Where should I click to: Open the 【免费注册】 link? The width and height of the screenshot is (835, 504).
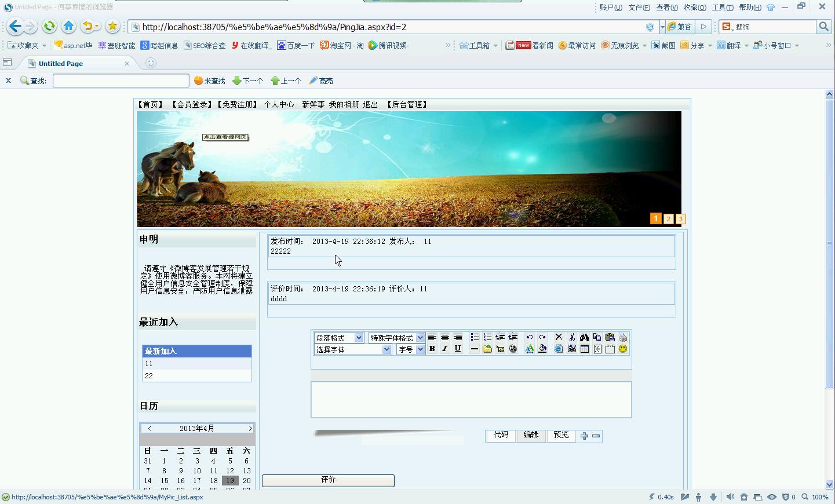click(237, 104)
